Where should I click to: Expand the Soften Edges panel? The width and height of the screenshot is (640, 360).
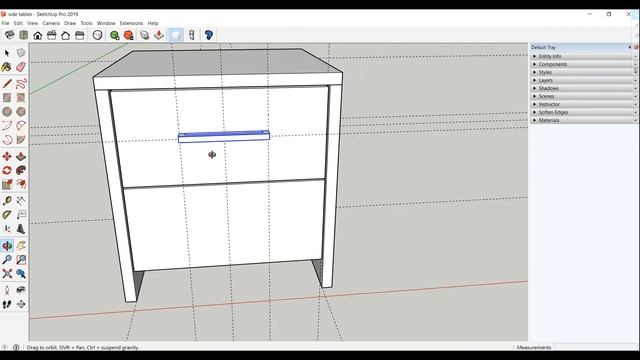584,112
